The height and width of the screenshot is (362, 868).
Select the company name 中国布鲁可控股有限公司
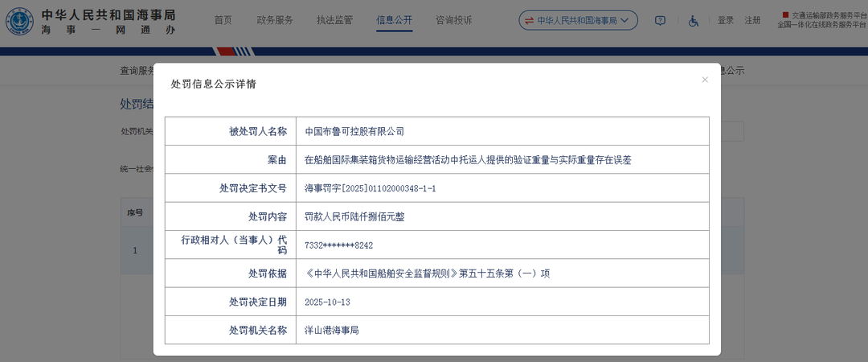click(354, 131)
